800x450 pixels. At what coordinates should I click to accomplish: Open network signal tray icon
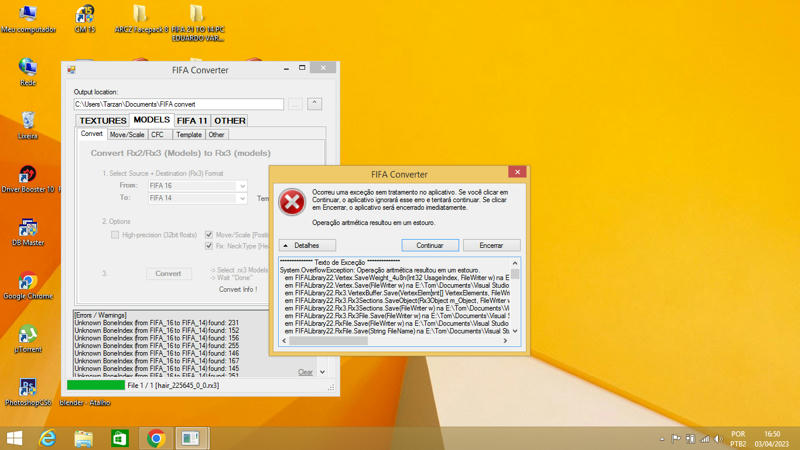[705, 439]
